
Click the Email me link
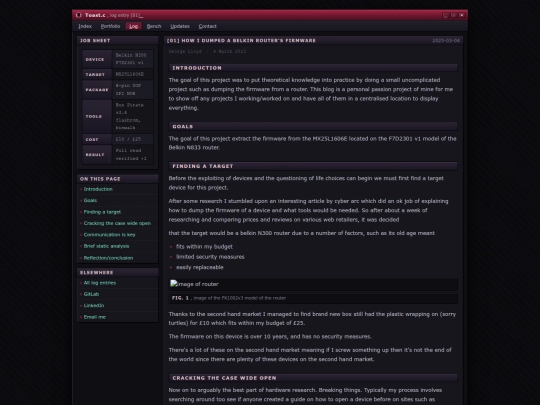point(95,317)
